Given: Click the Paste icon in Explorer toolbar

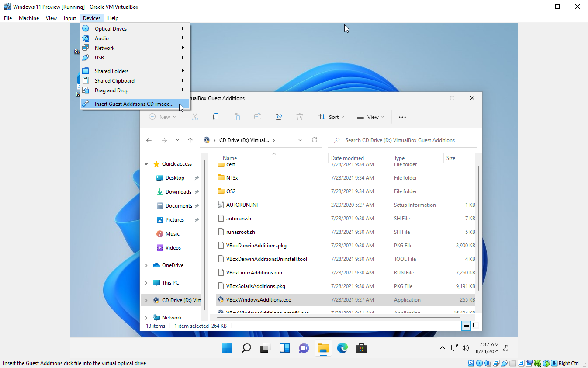Looking at the screenshot, I should 237,117.
